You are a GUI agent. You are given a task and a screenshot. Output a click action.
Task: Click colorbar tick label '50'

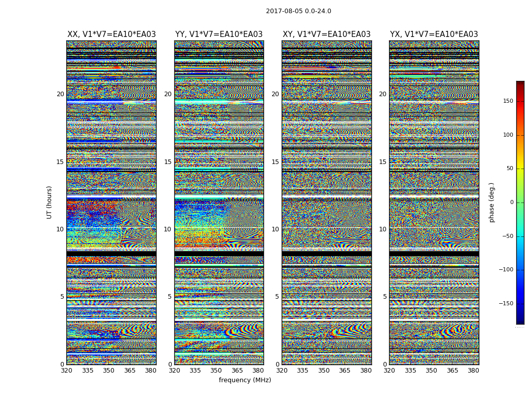[510, 169]
